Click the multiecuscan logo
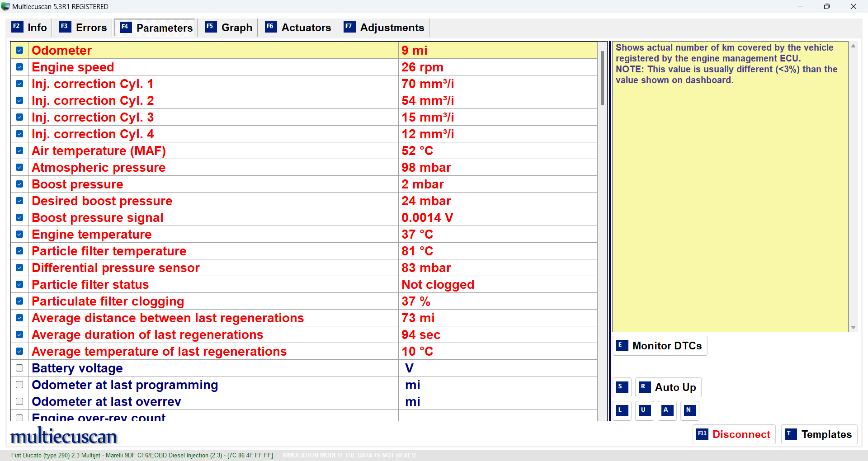Screen dimensions: 868x461 pos(64,436)
